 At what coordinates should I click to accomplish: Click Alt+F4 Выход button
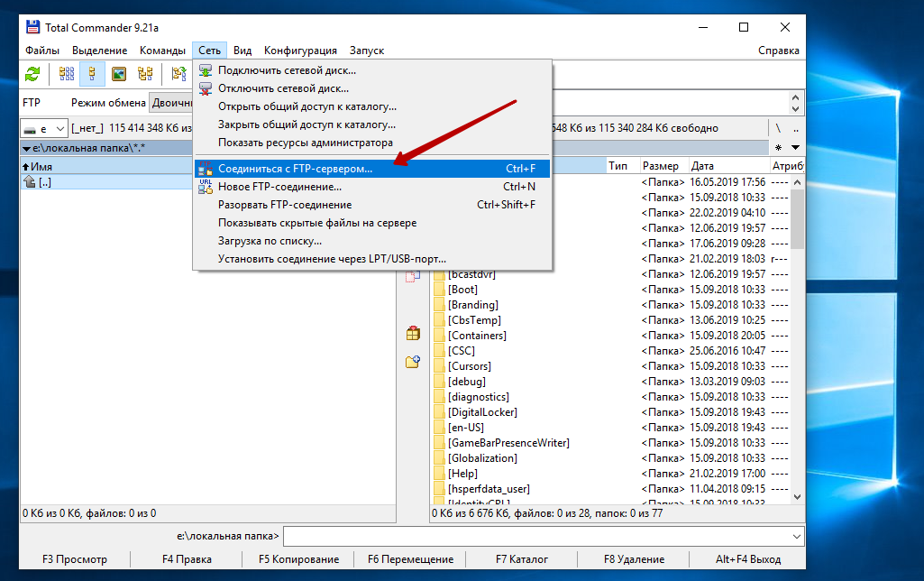pos(748,559)
